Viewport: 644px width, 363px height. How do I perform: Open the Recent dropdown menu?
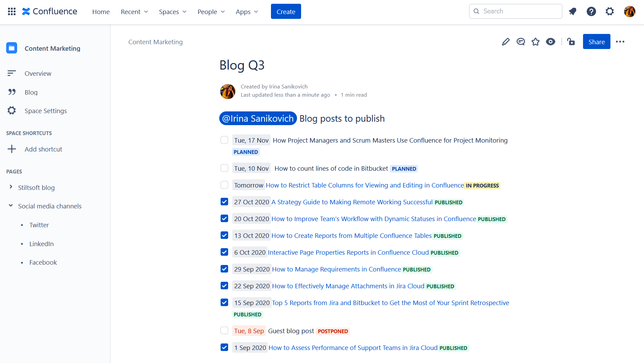click(135, 12)
